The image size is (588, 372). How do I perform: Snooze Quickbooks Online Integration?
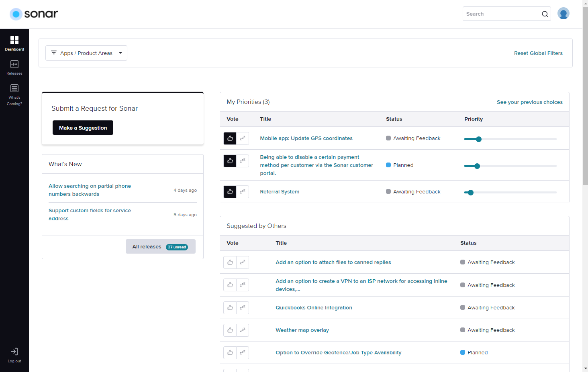pos(243,308)
